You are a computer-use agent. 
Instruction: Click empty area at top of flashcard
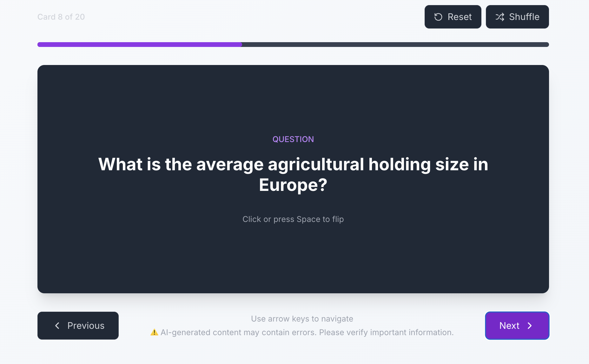(293, 95)
